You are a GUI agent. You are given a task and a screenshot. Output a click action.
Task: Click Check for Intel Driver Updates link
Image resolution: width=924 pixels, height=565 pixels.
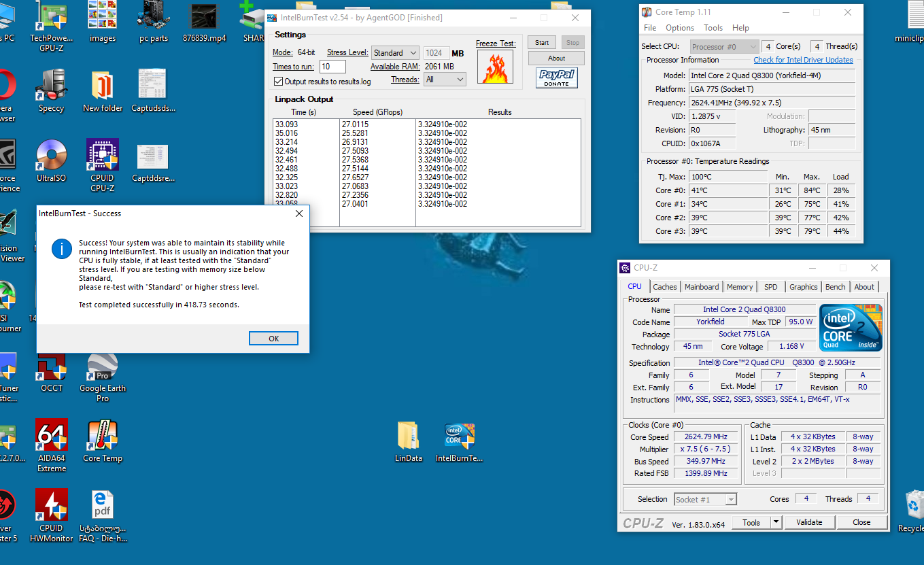pos(803,60)
